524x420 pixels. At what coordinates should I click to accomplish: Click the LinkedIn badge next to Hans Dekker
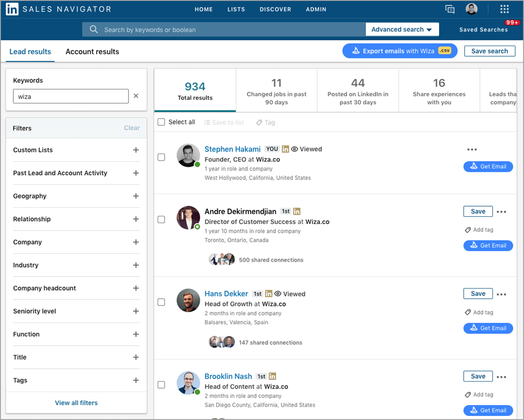pos(269,294)
